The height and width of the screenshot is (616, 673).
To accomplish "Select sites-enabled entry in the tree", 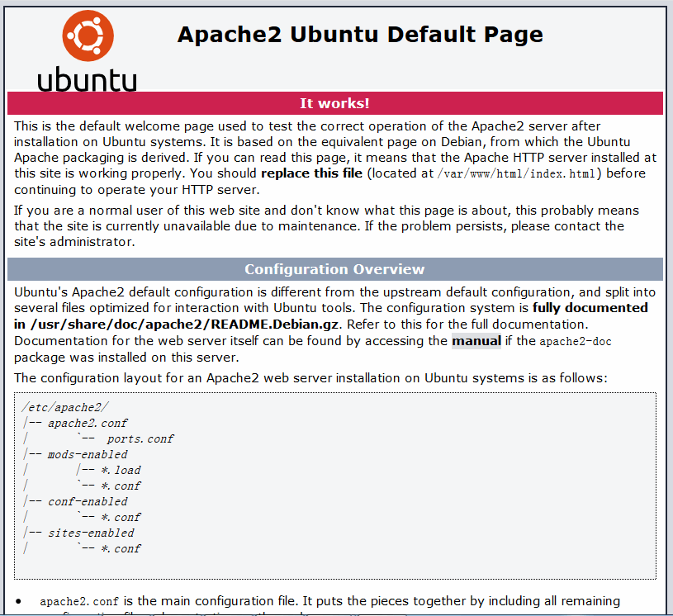I will pos(91,533).
